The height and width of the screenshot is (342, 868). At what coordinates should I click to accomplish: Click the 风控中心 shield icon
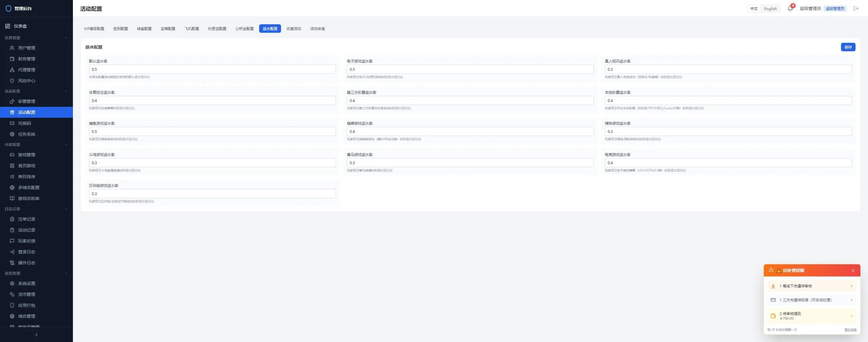[12, 81]
